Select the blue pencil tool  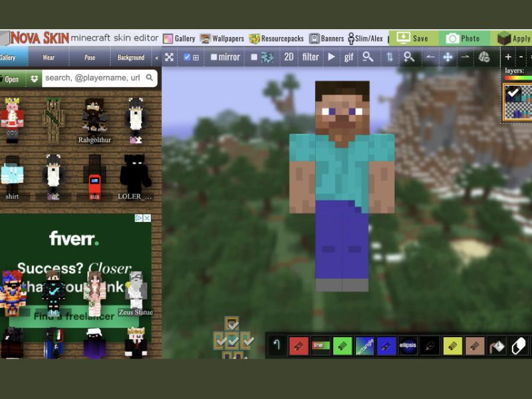pyautogui.click(x=386, y=346)
